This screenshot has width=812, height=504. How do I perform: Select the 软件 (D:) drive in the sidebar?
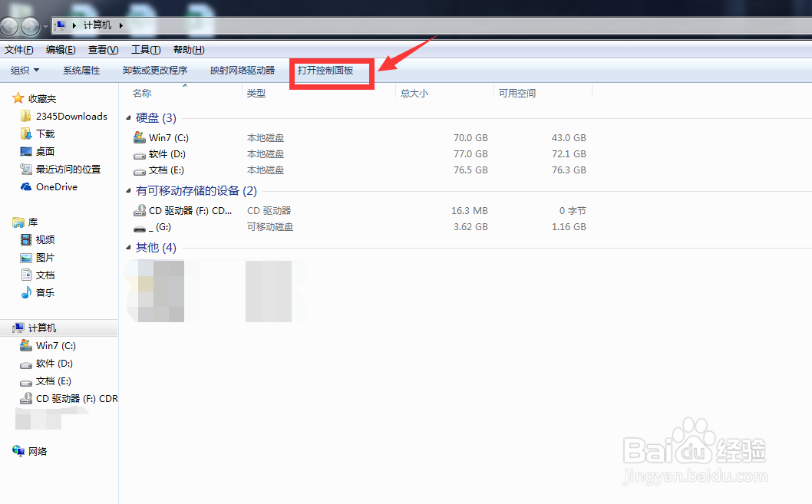[x=51, y=363]
